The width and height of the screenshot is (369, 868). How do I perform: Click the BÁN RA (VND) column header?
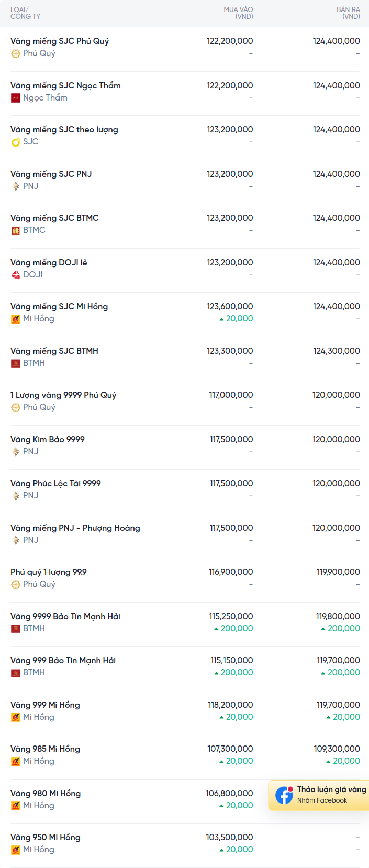pos(348,13)
